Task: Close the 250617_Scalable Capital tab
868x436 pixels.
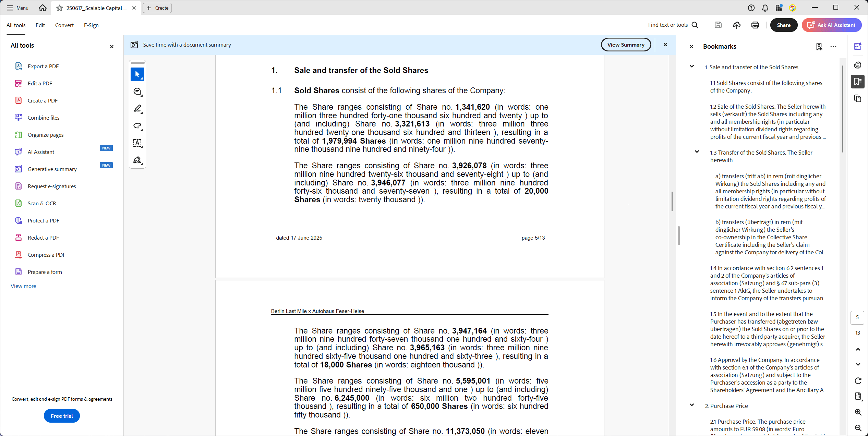Action: coord(134,8)
